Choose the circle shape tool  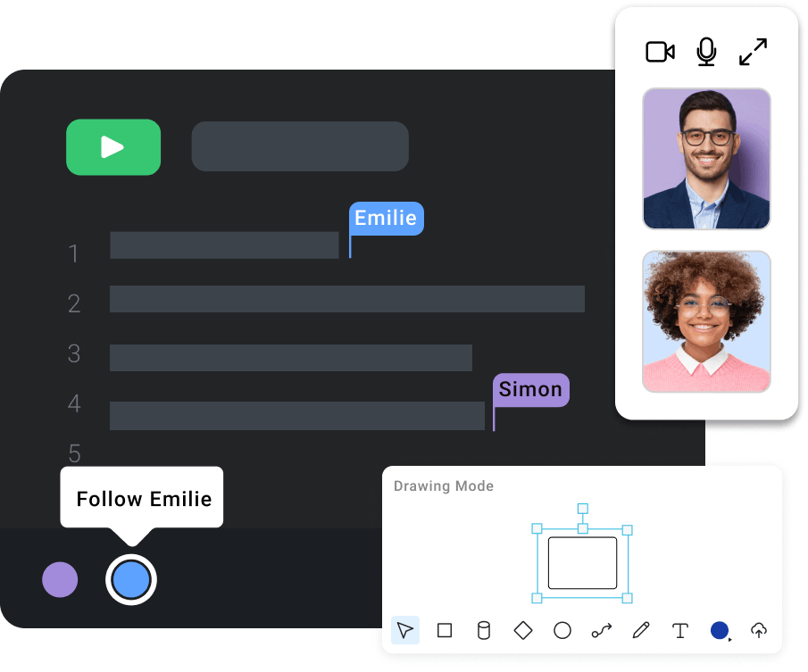click(562, 631)
